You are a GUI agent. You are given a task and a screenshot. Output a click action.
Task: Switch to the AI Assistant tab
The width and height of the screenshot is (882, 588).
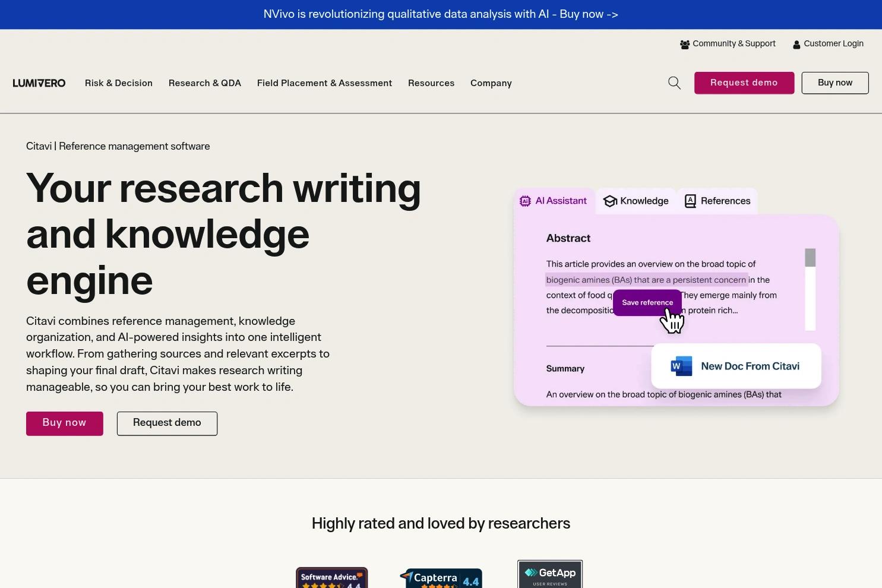tap(554, 201)
